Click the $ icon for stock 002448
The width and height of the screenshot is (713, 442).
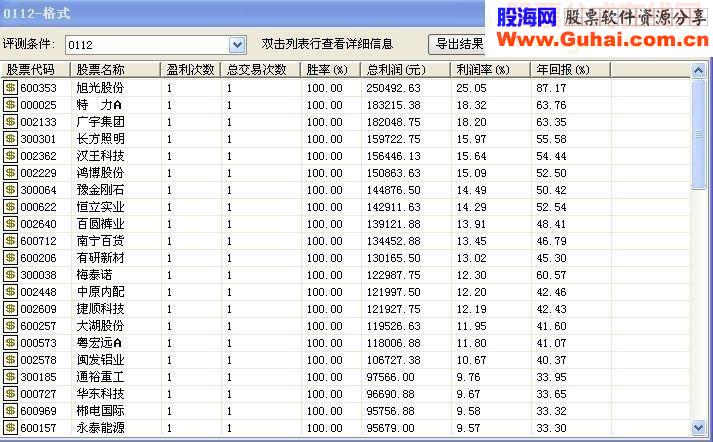tap(10, 291)
